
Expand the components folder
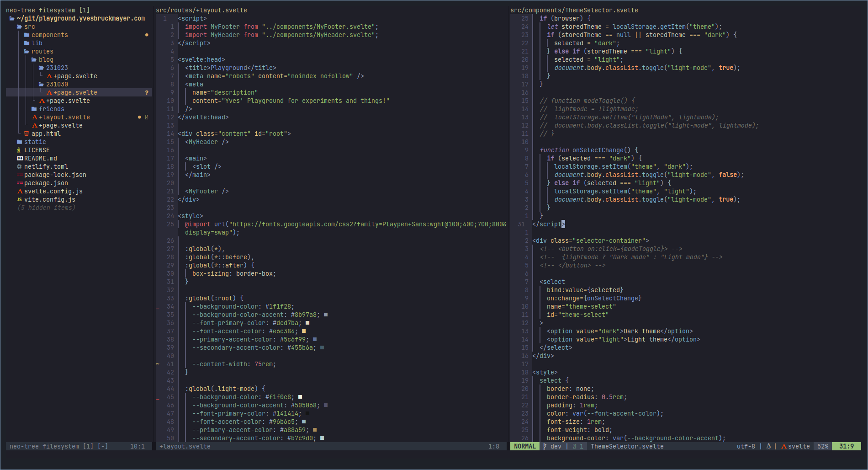[26, 35]
